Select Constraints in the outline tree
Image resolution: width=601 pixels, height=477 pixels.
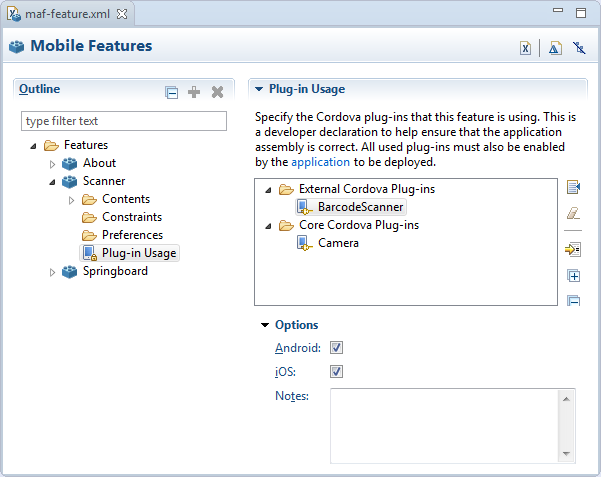coord(131,217)
